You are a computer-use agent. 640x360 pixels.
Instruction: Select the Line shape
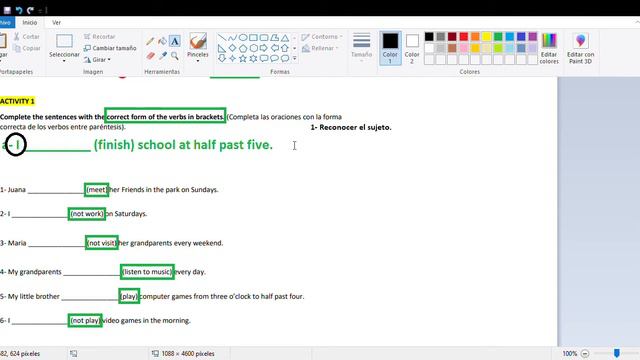tap(222, 38)
